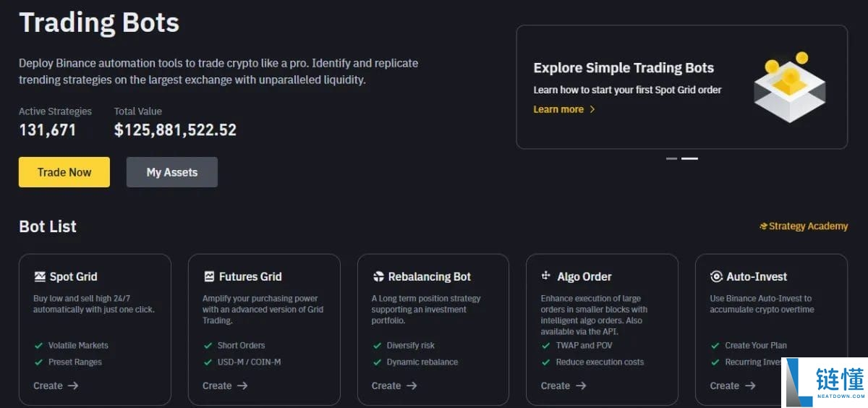Click the TWAP and POV checkmark
The image size is (868, 408).
tap(546, 345)
